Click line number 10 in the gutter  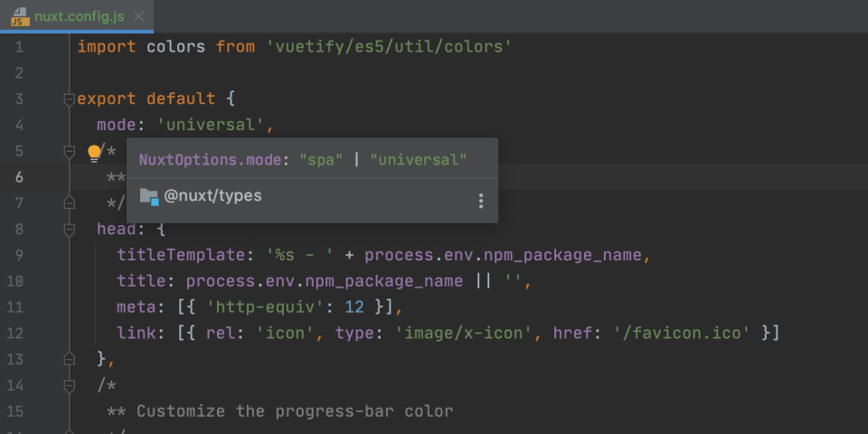(x=19, y=281)
